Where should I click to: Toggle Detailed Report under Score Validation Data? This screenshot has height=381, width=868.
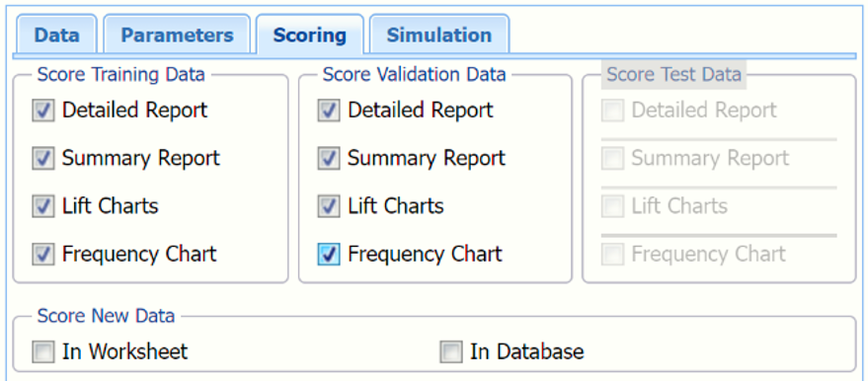pyautogui.click(x=329, y=111)
